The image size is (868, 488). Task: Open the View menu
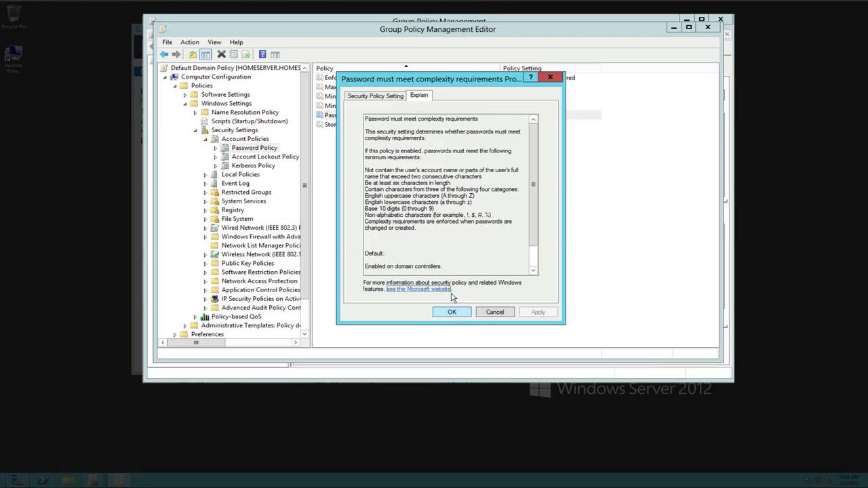[214, 42]
